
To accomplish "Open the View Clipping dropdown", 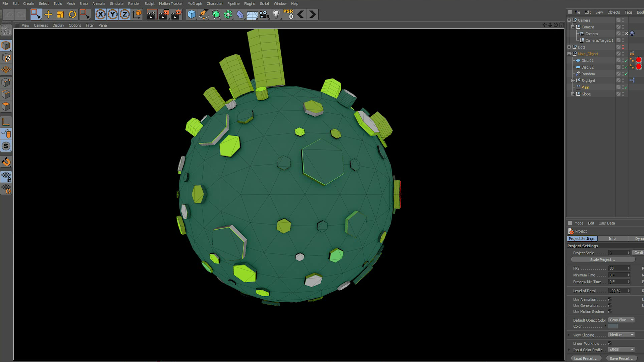I will (621, 335).
